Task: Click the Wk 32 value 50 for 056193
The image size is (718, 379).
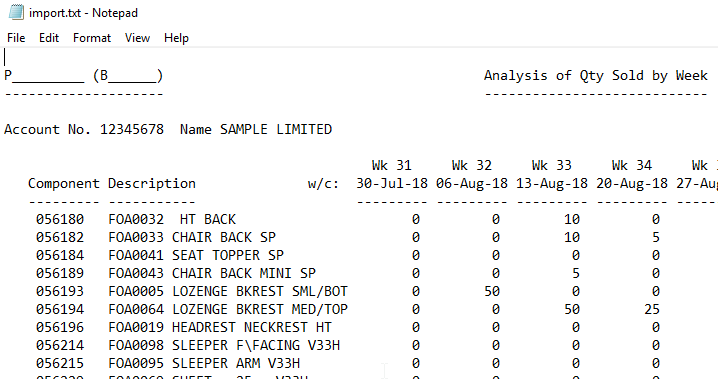Action: click(492, 292)
